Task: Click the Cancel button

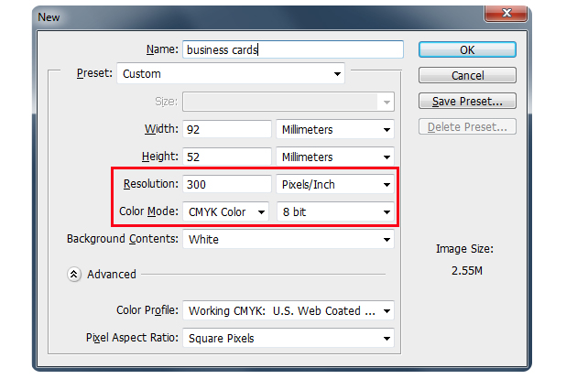Action: [x=467, y=75]
